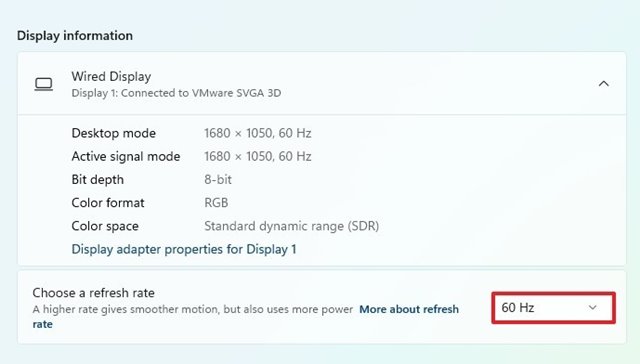Click the Active signal mode resolution value
The image size is (640, 364).
[258, 156]
